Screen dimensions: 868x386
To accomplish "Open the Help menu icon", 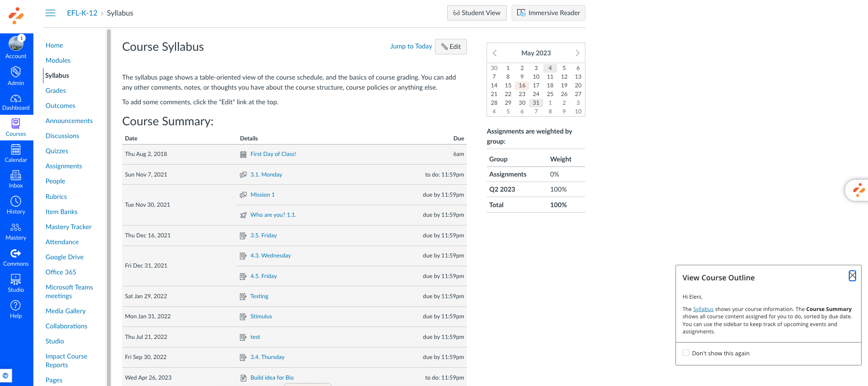I will pyautogui.click(x=16, y=306).
